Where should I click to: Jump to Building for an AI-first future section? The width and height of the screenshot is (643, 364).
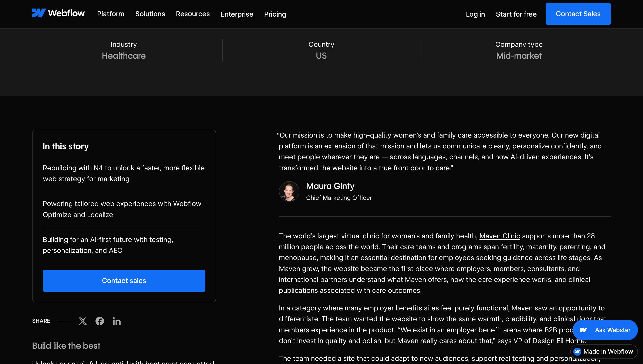click(124, 245)
